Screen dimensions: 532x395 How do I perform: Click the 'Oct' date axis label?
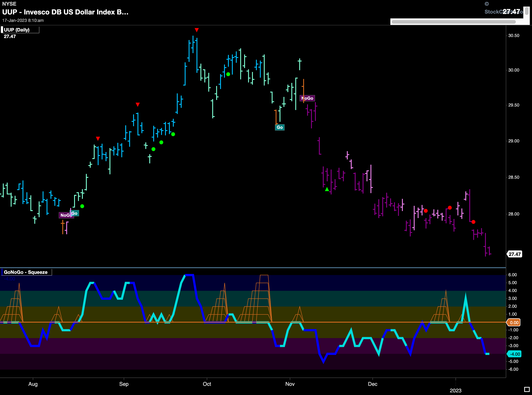[x=207, y=384]
